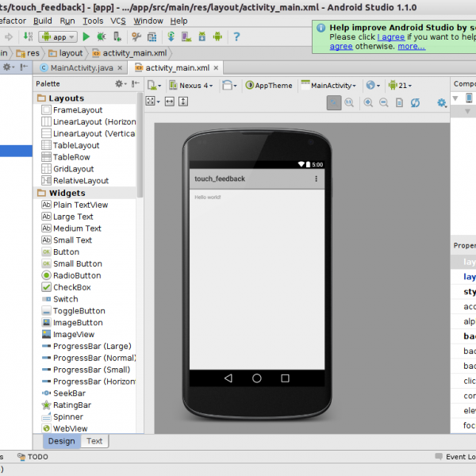Switch to the Text editor tab

coord(94,441)
